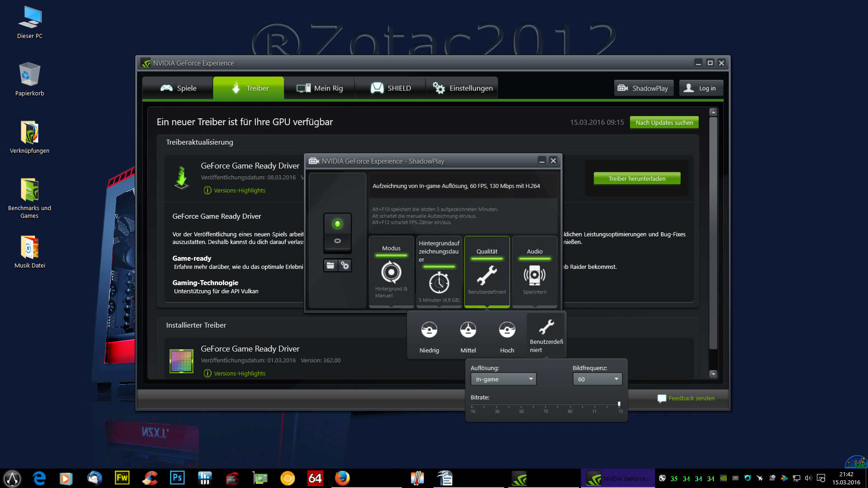Click the scrollbar down arrow
Image resolution: width=868 pixels, height=488 pixels.
(713, 374)
